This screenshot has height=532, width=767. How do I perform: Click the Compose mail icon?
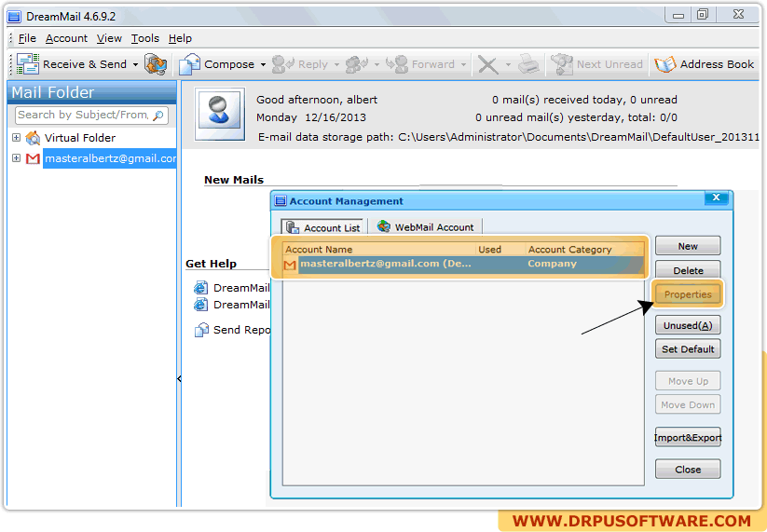190,64
